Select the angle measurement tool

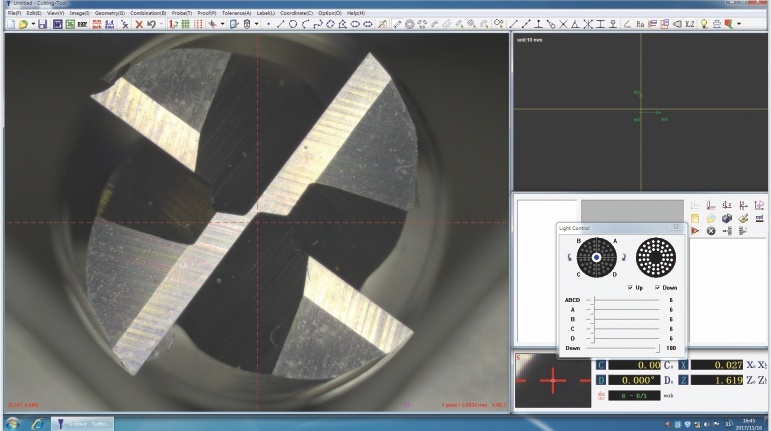point(626,22)
